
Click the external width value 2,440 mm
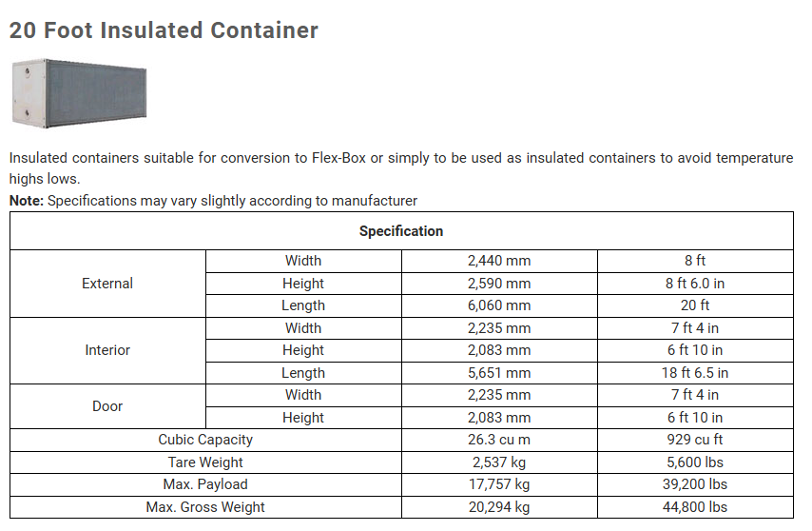(499, 261)
